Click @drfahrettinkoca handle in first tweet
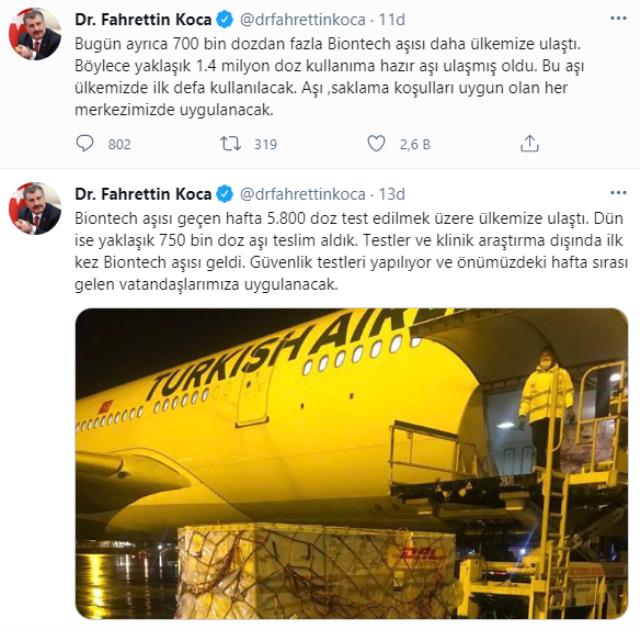This screenshot has height=629, width=640. 302,20
